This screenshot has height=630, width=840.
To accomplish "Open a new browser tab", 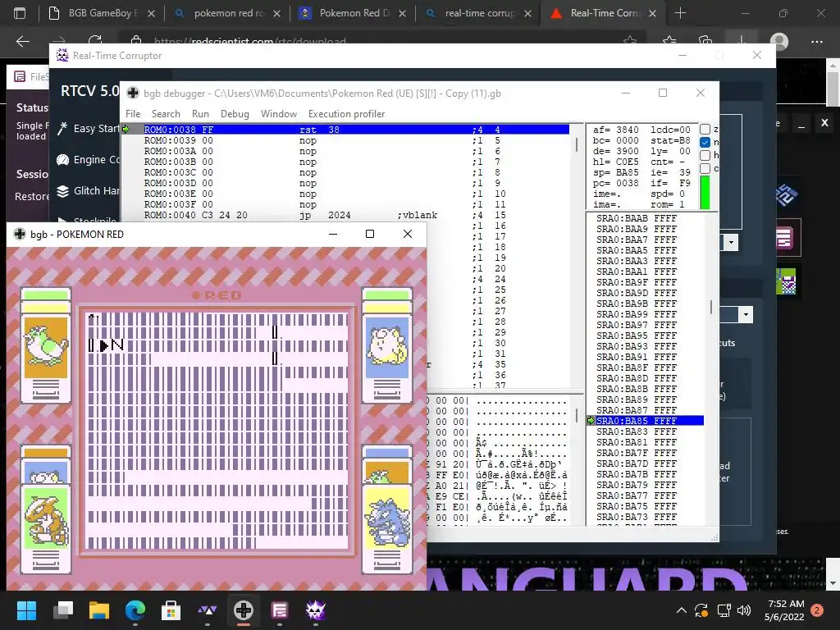I will (x=680, y=13).
